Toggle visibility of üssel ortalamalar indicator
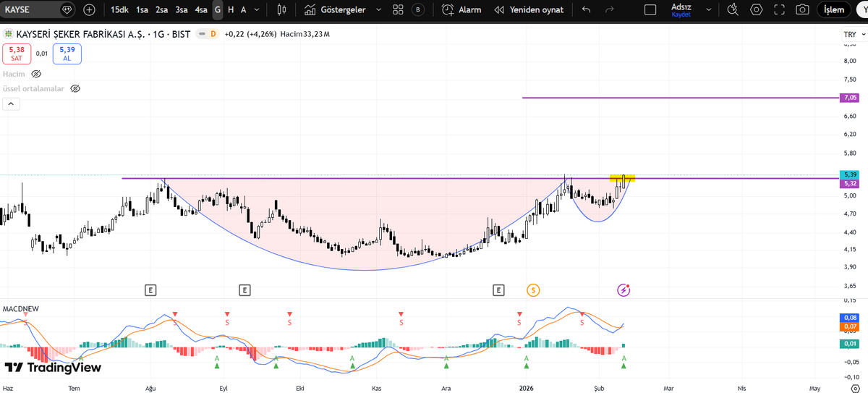 75,88
